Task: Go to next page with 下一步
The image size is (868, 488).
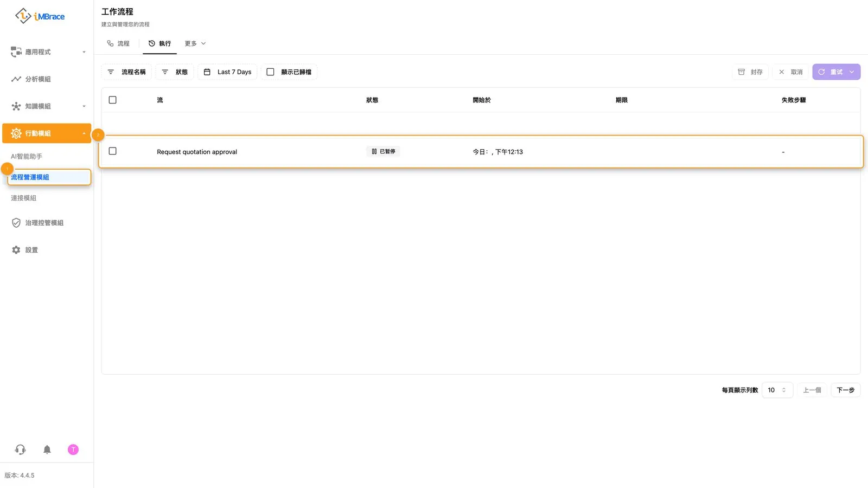Action: click(x=846, y=390)
